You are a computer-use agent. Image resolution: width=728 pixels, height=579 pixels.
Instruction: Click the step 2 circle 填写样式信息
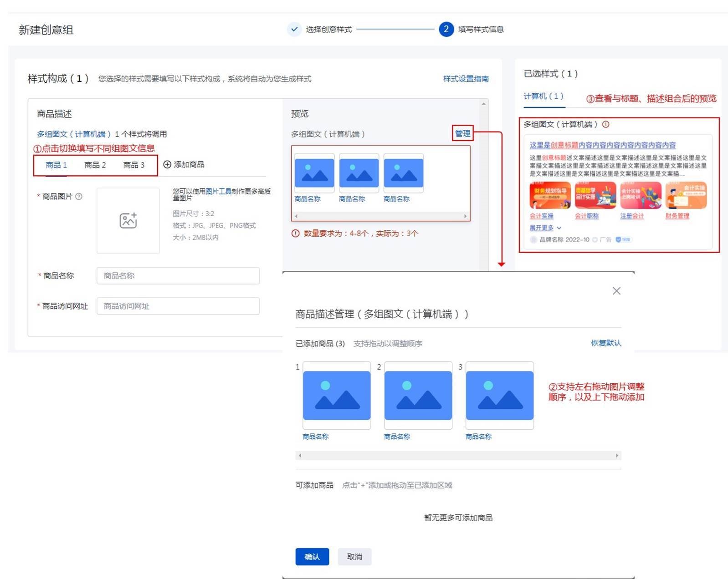click(x=446, y=29)
